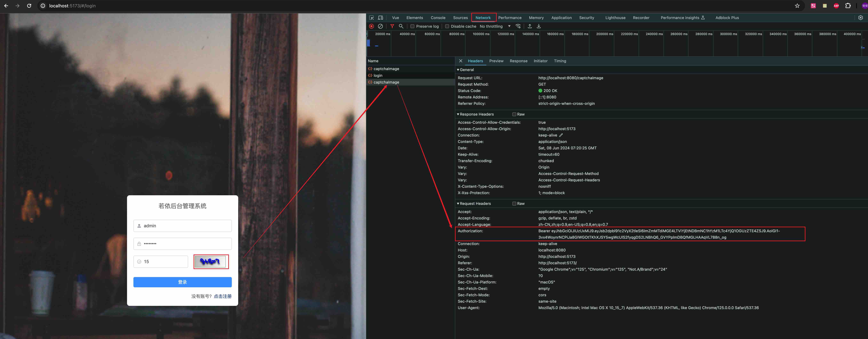Open the Adblock Plus devtools tab

point(727,18)
